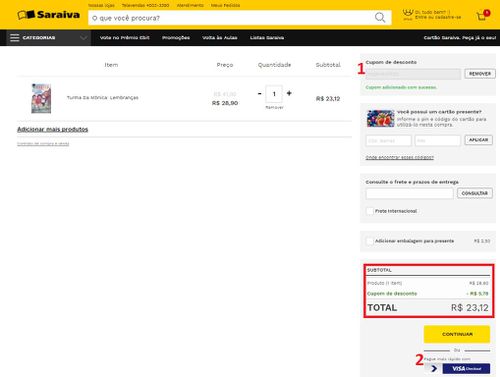Open the Turma da Mônica: Lembranças title
500x377 pixels.
click(103, 98)
